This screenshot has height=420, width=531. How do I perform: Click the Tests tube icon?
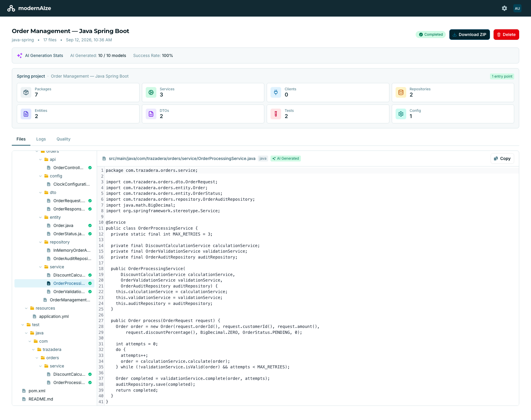tap(276, 114)
